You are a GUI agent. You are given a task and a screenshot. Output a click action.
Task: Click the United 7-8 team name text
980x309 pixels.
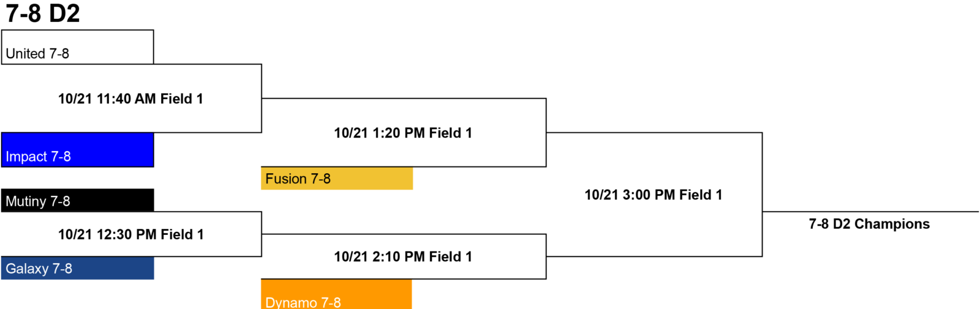pyautogui.click(x=37, y=54)
